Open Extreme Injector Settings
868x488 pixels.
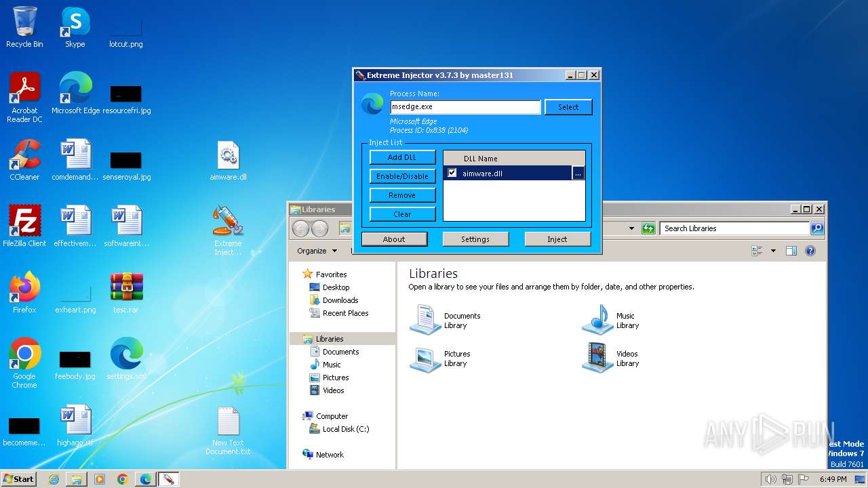coord(475,239)
